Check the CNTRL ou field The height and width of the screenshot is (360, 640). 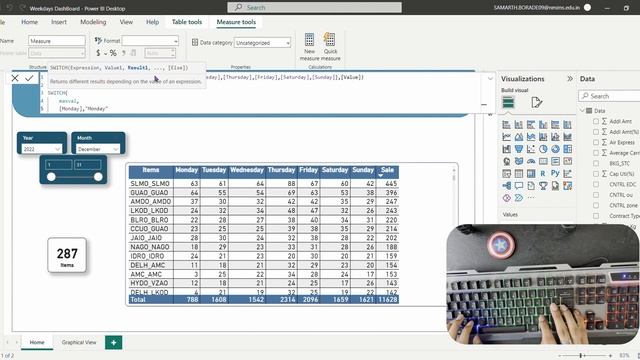596,195
